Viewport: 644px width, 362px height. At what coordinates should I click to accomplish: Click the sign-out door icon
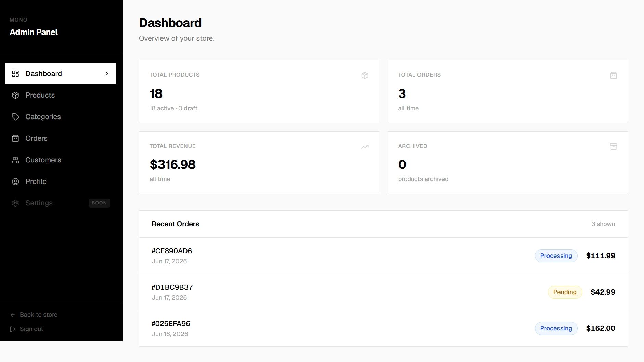pyautogui.click(x=13, y=329)
